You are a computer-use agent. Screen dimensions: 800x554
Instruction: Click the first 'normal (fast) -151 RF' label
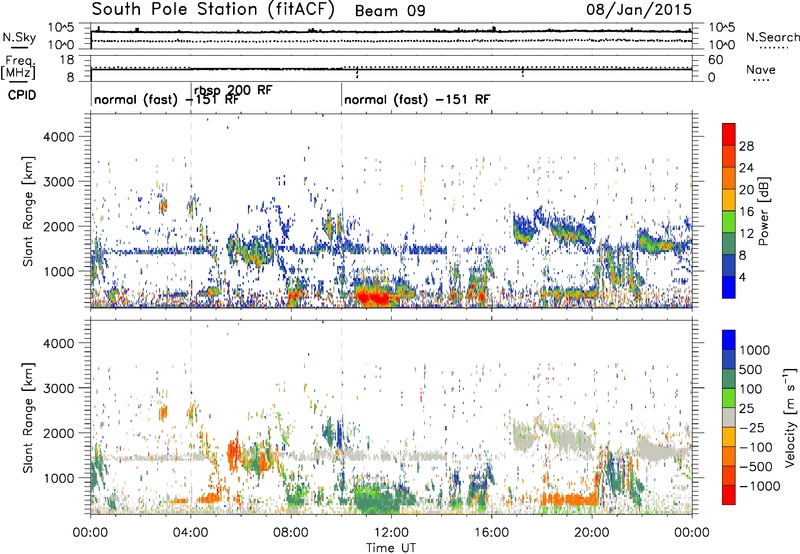pos(166,99)
